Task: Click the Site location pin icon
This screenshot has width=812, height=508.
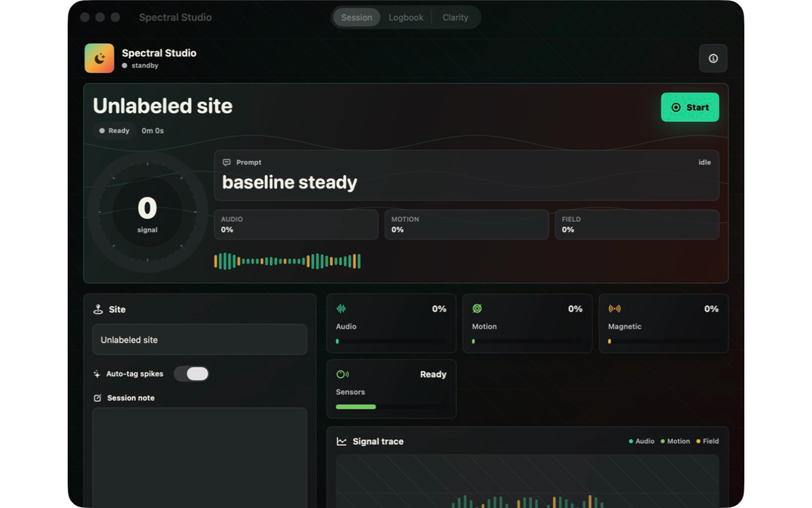Action: coord(98,309)
